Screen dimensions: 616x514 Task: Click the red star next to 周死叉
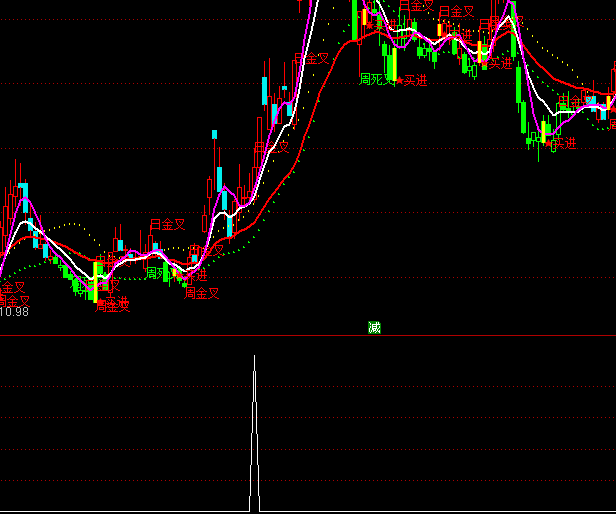[x=399, y=79]
